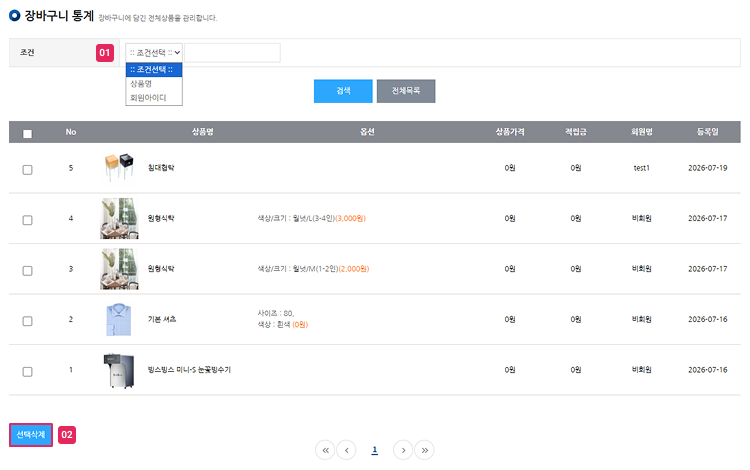Click the 침대협탁 product name
The image size is (750, 470).
coord(161,168)
